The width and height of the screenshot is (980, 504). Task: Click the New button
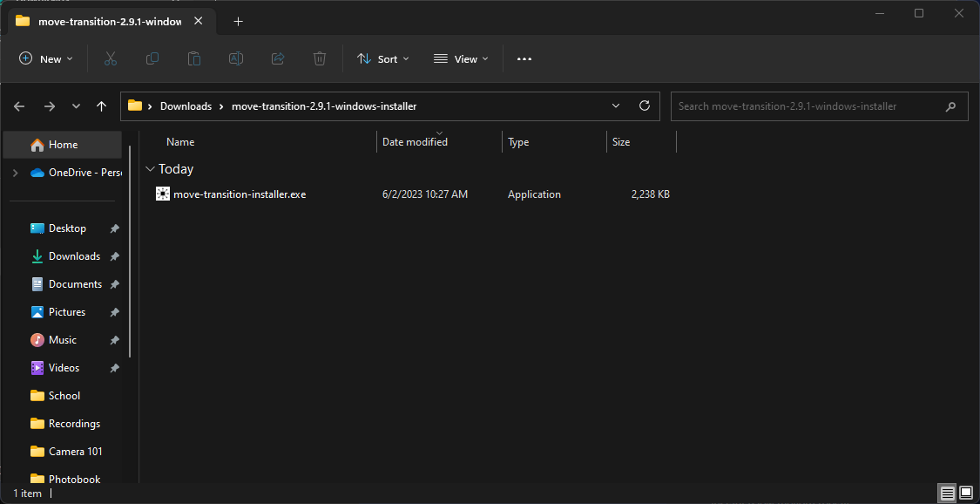click(x=46, y=58)
